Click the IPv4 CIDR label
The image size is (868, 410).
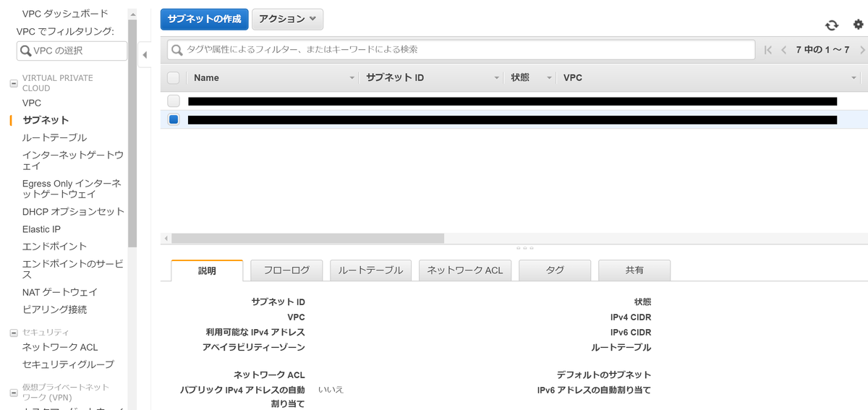[631, 317]
